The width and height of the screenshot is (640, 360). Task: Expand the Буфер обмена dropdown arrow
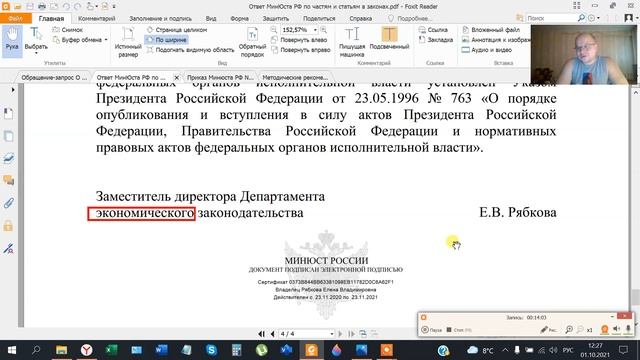106,40
